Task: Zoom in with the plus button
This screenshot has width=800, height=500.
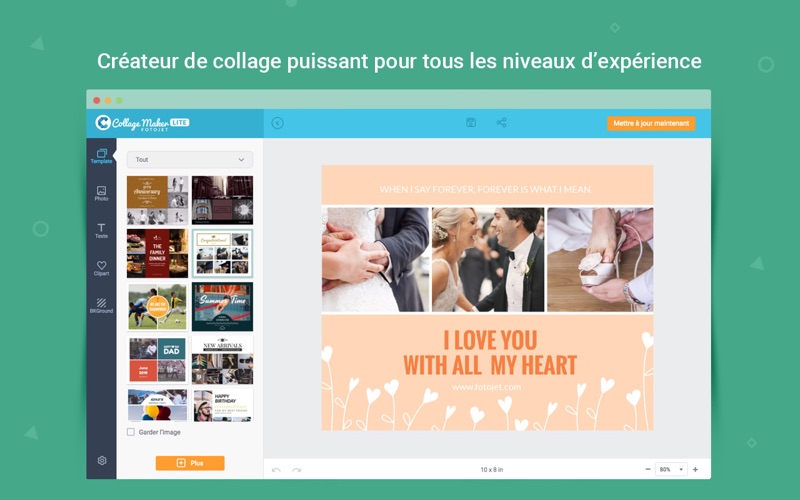Action: point(695,469)
